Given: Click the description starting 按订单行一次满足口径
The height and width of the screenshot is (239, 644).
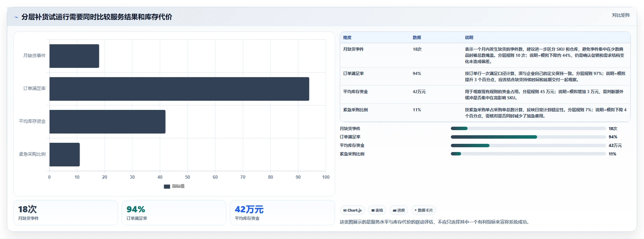Looking at the screenshot, I should [x=545, y=77].
